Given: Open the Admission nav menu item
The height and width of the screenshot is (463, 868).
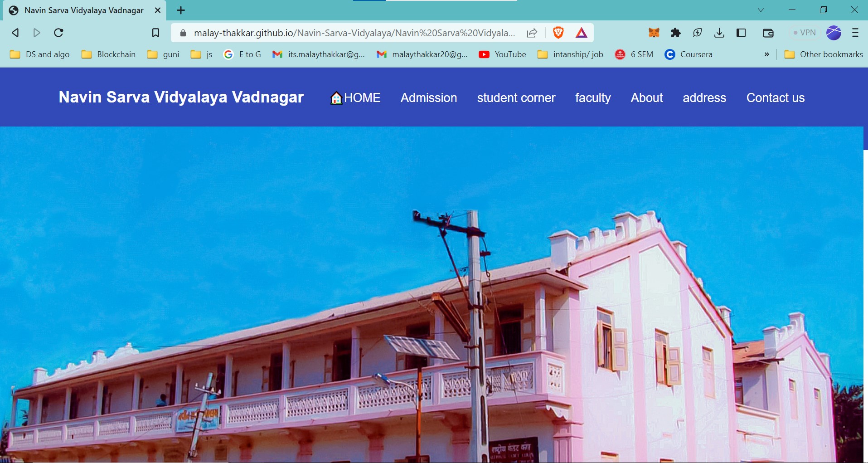Looking at the screenshot, I should point(428,98).
